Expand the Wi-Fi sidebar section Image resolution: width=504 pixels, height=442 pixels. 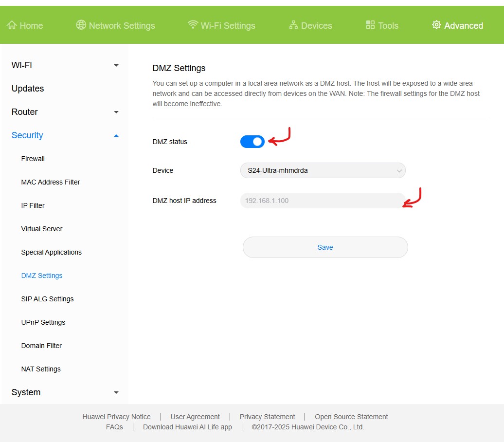click(116, 65)
